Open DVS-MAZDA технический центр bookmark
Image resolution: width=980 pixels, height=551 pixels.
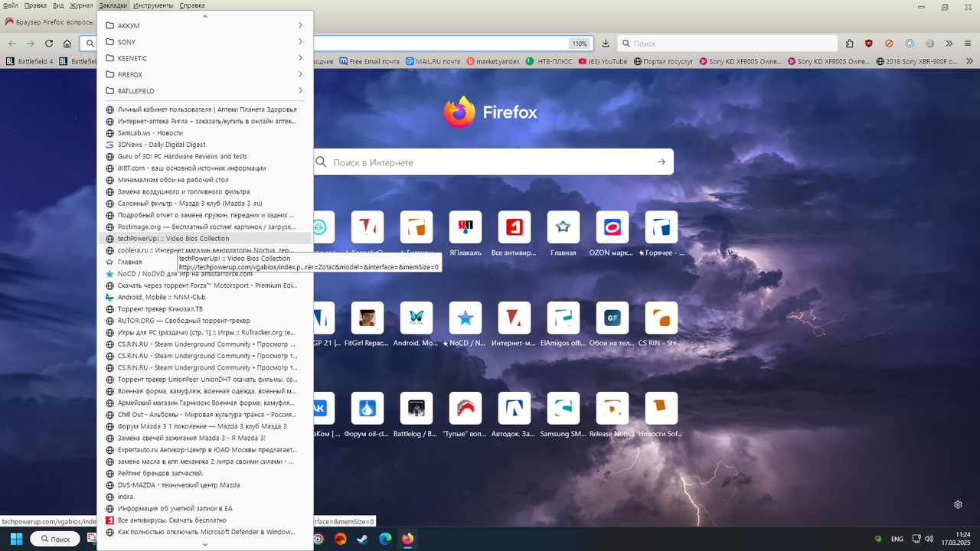205,485
